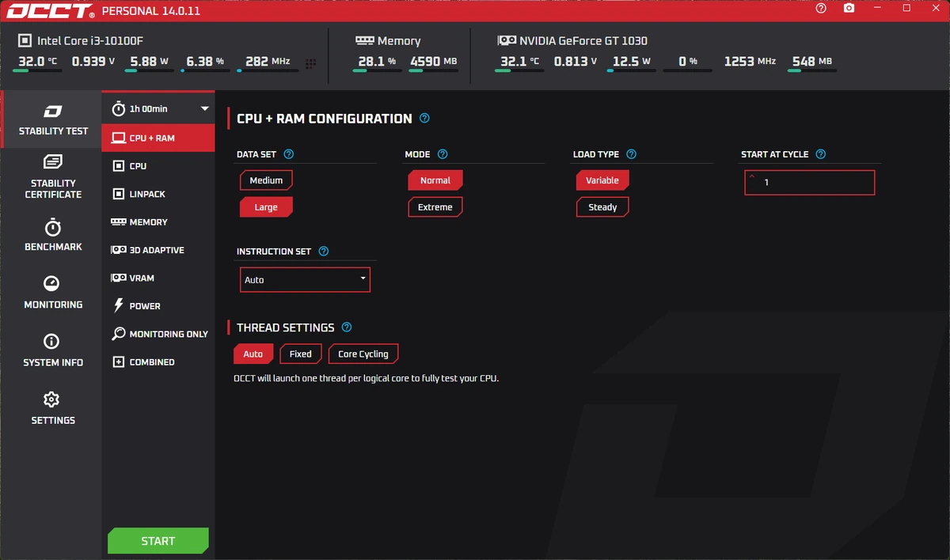The width and height of the screenshot is (950, 560).
Task: Open help for CPU + RAM Configuration heading
Action: click(424, 119)
